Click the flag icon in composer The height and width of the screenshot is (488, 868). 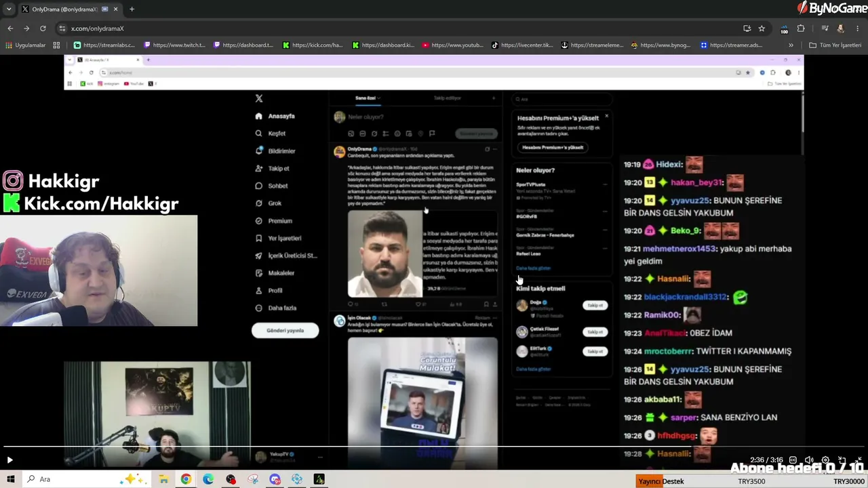click(432, 134)
